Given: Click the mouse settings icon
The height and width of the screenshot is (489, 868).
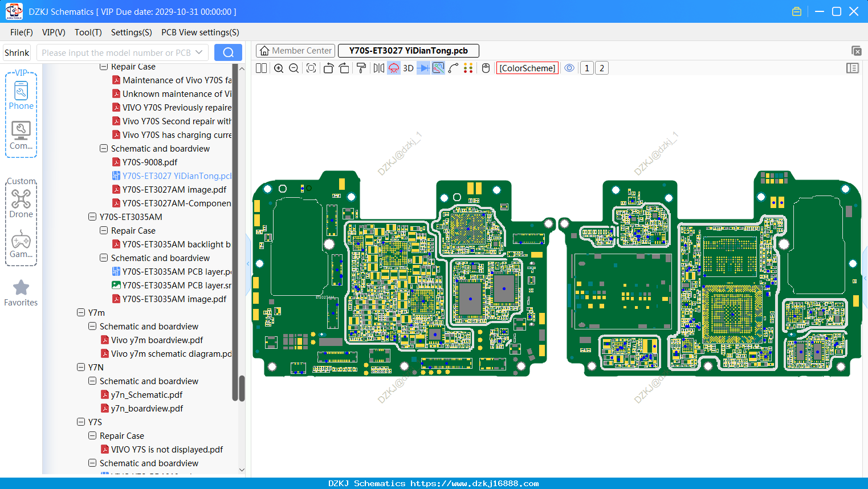Looking at the screenshot, I should pos(486,68).
